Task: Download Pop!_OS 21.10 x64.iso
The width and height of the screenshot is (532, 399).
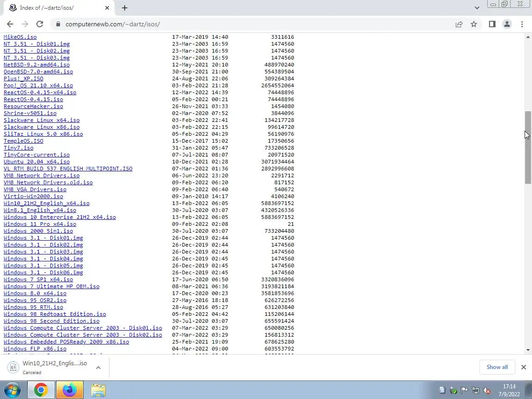Action: 38,85
